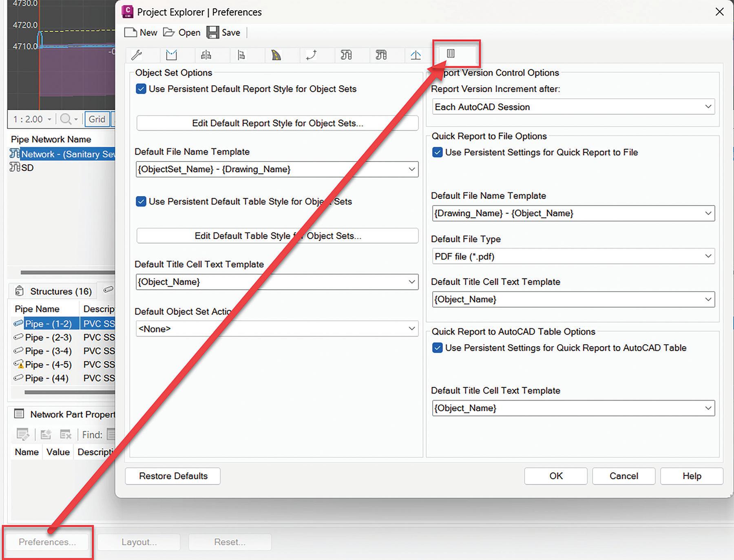Open the Default File Type dropdown
This screenshot has height=560, width=734.
[x=573, y=256]
